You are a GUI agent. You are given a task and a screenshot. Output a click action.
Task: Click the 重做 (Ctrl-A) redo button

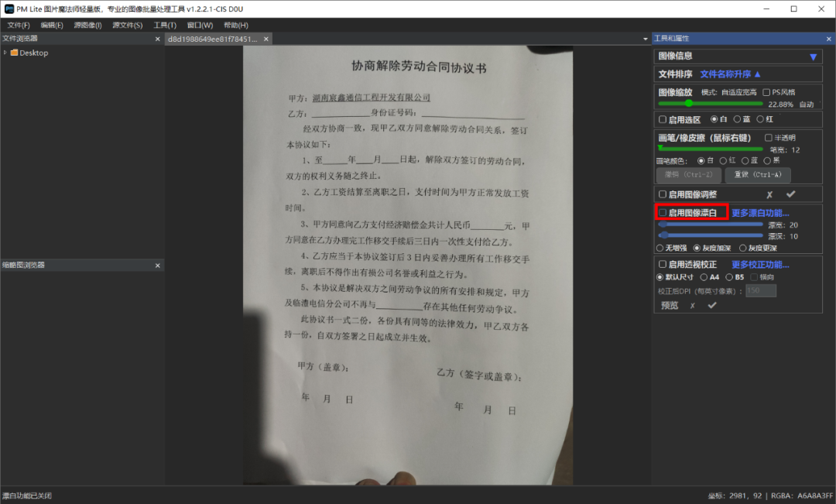click(x=758, y=175)
